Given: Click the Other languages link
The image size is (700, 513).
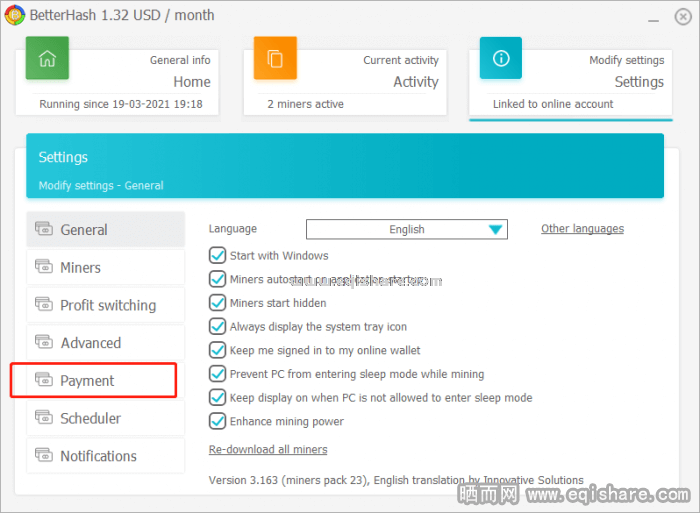Looking at the screenshot, I should pyautogui.click(x=582, y=229).
